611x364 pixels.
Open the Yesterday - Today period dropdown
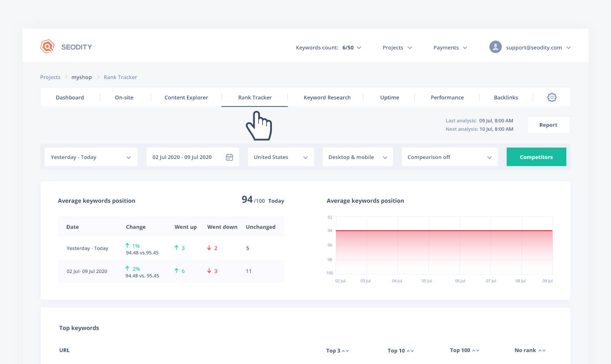[x=91, y=157]
